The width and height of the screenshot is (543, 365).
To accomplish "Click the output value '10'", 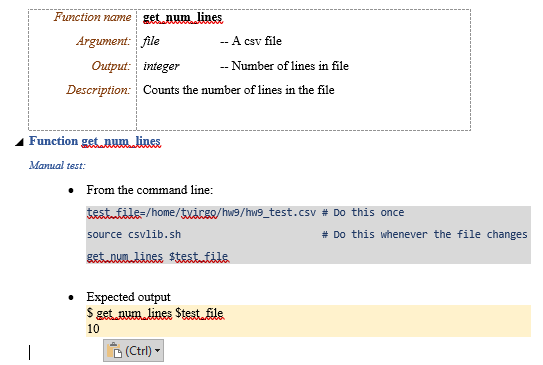I will click(x=93, y=328).
